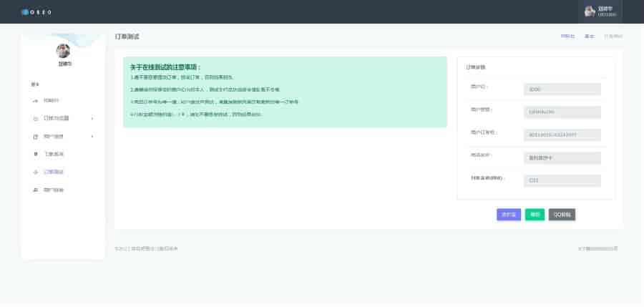The width and height of the screenshot is (644, 307).
Task: Click the sidebar profile avatar picture
Action: [x=63, y=51]
